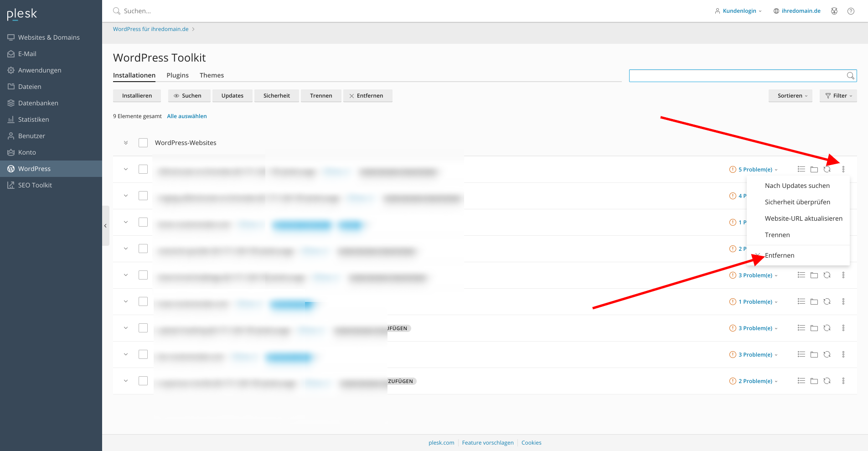Choose Sicherheit überprüfen from menu
The height and width of the screenshot is (451, 868).
(x=798, y=202)
